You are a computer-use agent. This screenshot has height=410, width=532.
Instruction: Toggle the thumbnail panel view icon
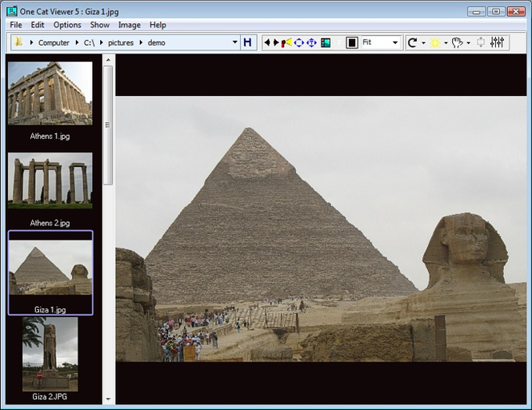326,42
